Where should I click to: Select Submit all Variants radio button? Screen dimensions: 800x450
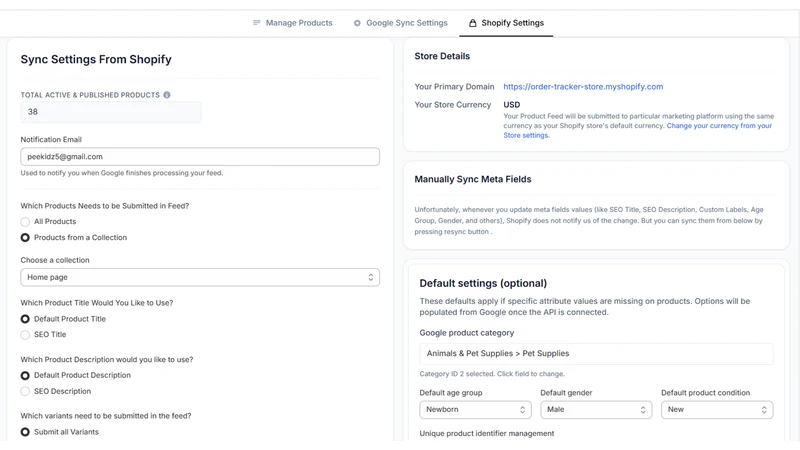pyautogui.click(x=25, y=432)
